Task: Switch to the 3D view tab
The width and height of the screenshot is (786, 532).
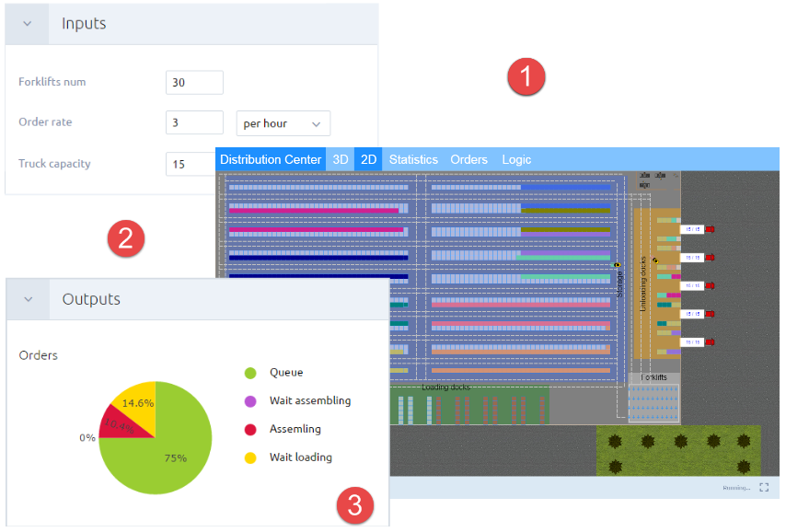Action: click(x=341, y=159)
